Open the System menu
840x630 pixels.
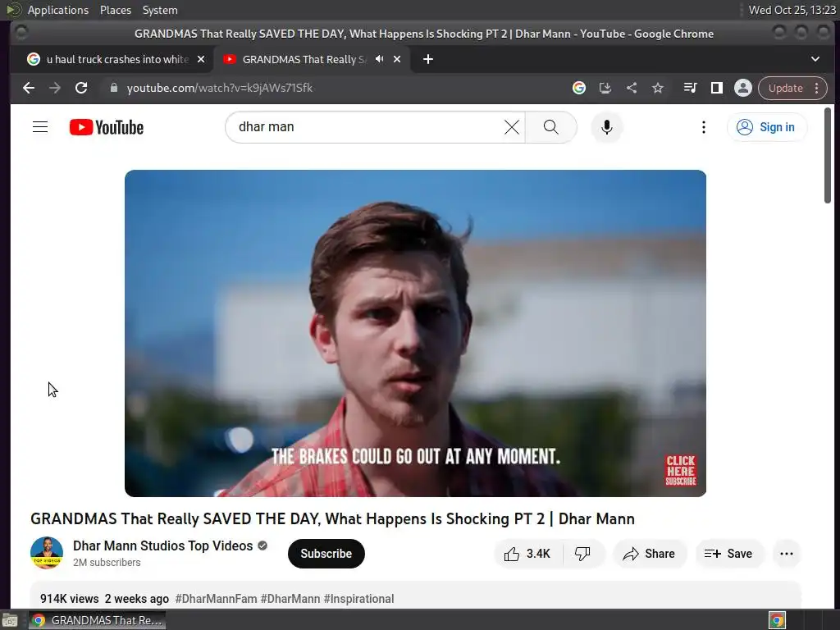click(160, 10)
